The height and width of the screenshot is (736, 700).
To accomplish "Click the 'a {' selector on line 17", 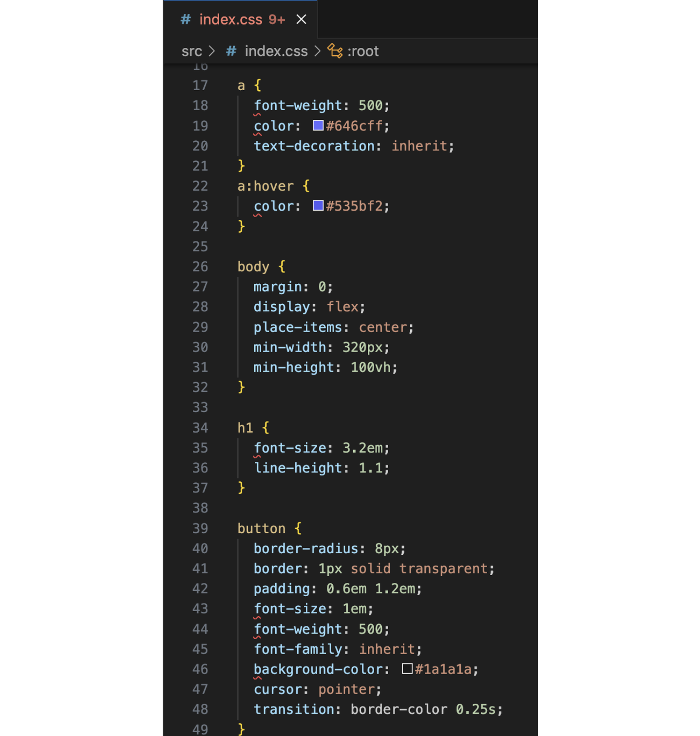I will [249, 86].
